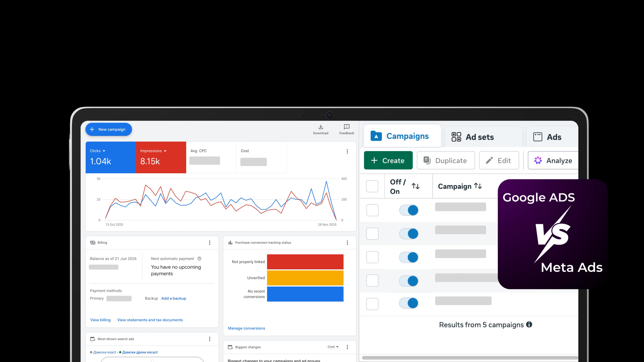644x362 pixels.
Task: Click the Edit button
Action: point(499,160)
